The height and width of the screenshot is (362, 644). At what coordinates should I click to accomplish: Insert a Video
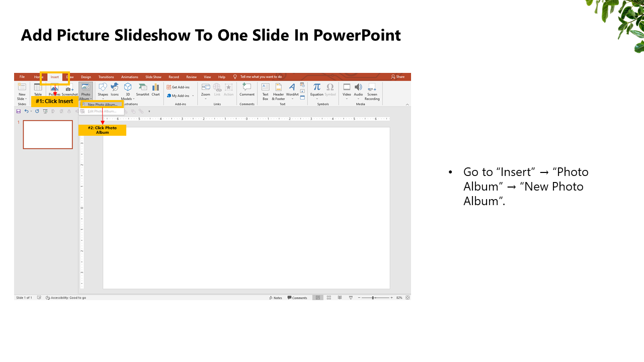click(347, 91)
